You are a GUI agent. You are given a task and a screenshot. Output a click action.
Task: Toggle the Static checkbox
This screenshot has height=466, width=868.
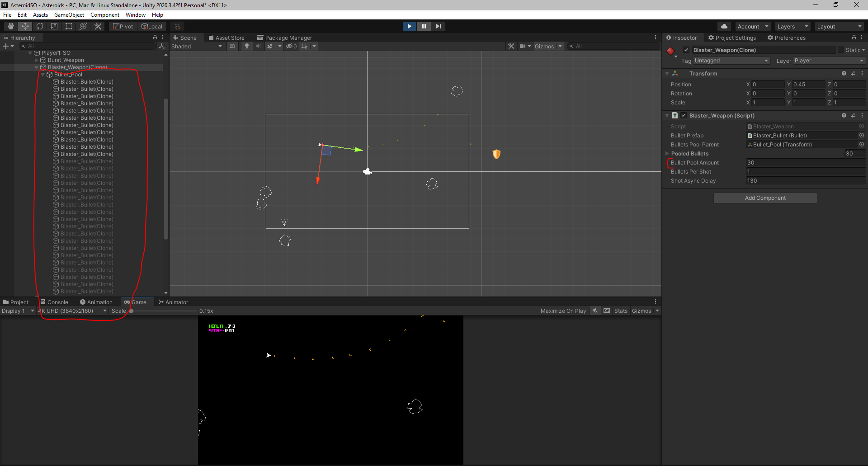tap(841, 50)
